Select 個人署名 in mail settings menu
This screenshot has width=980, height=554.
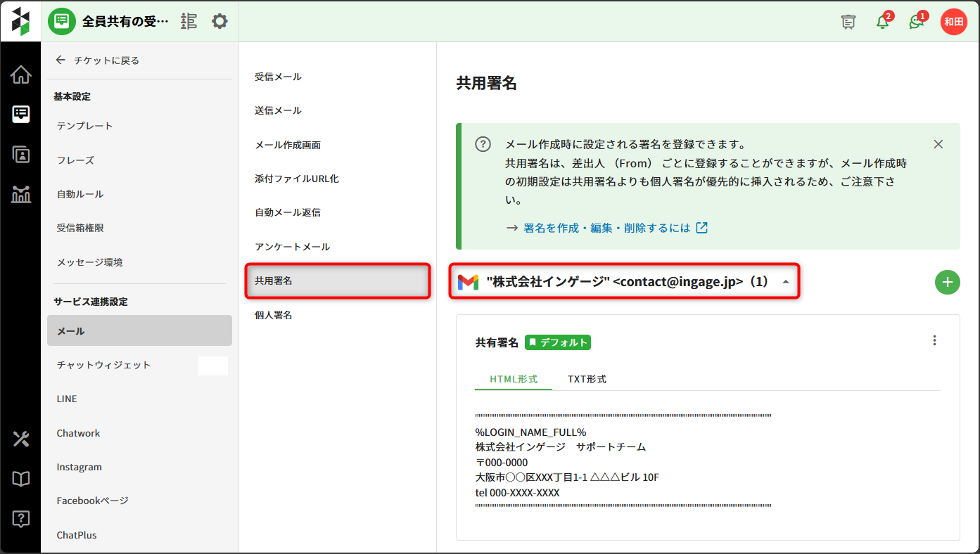[273, 315]
